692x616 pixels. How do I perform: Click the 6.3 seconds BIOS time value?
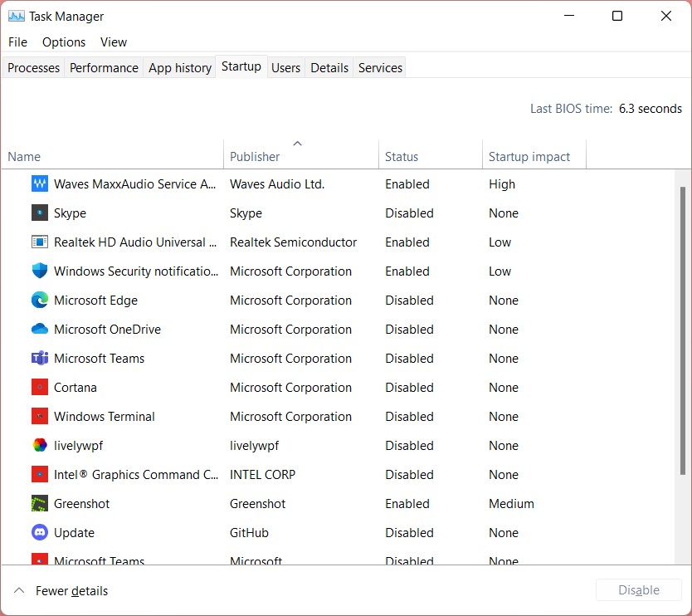click(650, 109)
